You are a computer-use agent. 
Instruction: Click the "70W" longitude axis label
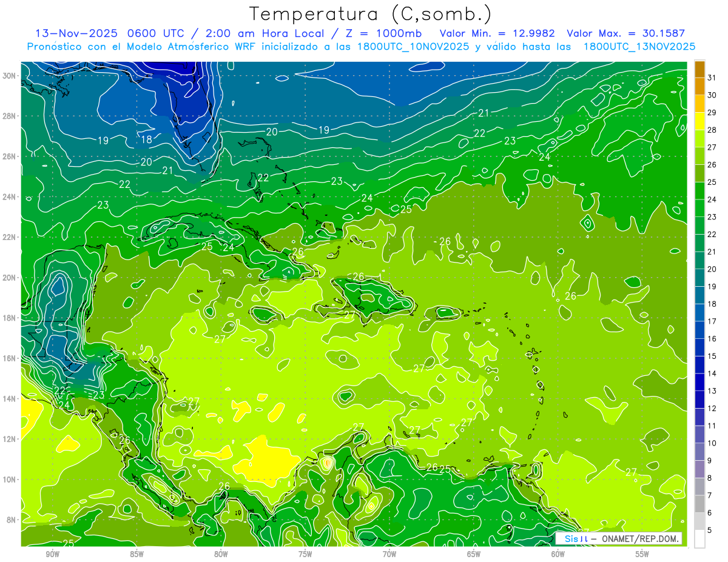click(389, 554)
